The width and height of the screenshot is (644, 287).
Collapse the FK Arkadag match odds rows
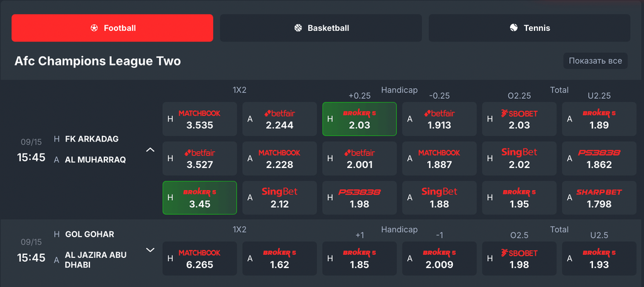[150, 150]
